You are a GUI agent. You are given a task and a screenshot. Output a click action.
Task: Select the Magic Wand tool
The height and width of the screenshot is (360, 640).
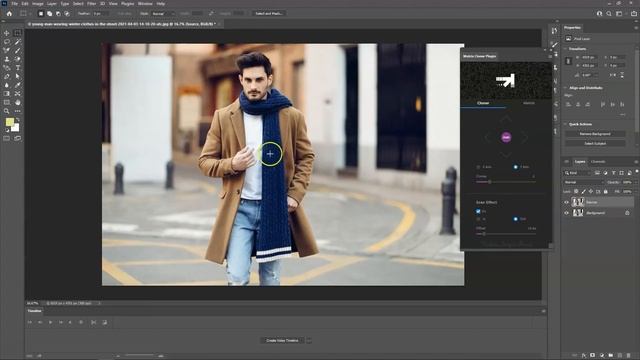(x=18, y=42)
